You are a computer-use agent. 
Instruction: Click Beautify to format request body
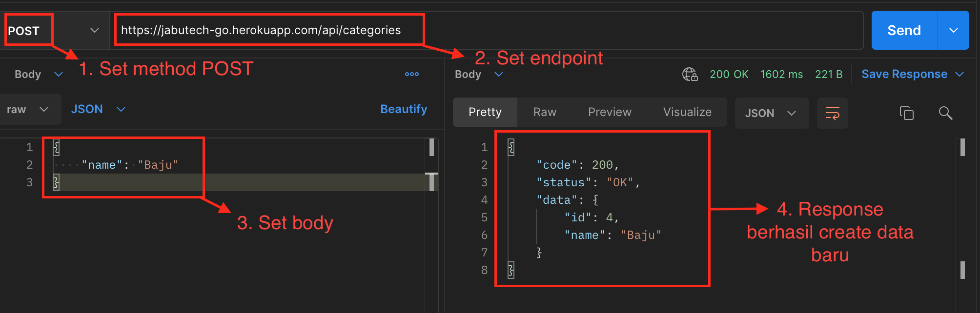click(x=404, y=109)
